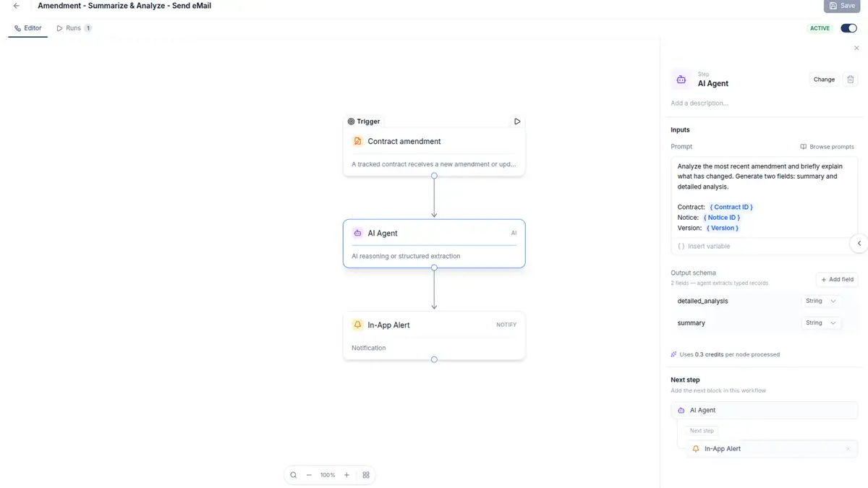Image resolution: width=868 pixels, height=488 pixels.
Task: Click AI Agent in Next step section
Action: [764, 410]
